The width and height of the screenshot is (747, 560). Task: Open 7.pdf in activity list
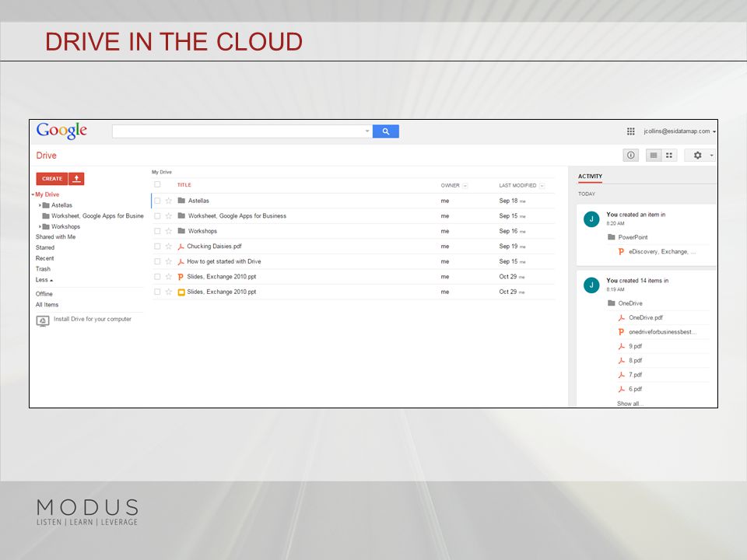(x=635, y=375)
